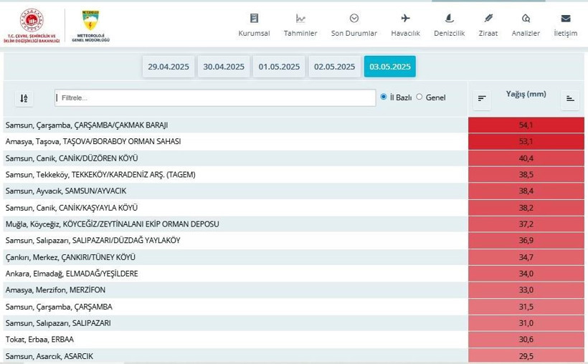Viewport: 588px width, 364px height.
Task: Open the Kurumsal menu
Action: (x=254, y=25)
